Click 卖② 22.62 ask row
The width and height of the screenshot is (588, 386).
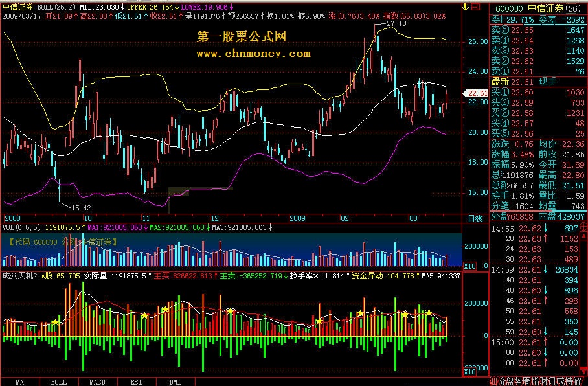pos(538,61)
